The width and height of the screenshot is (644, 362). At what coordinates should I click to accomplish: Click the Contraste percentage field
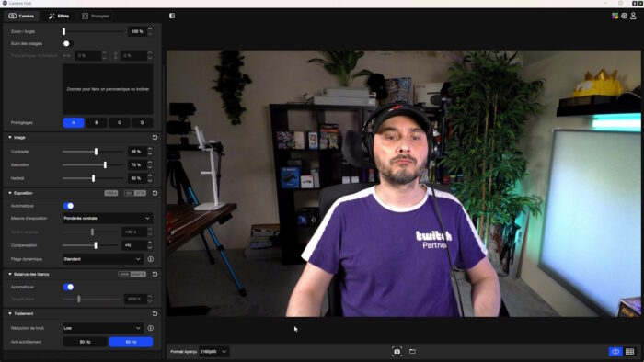coord(137,152)
